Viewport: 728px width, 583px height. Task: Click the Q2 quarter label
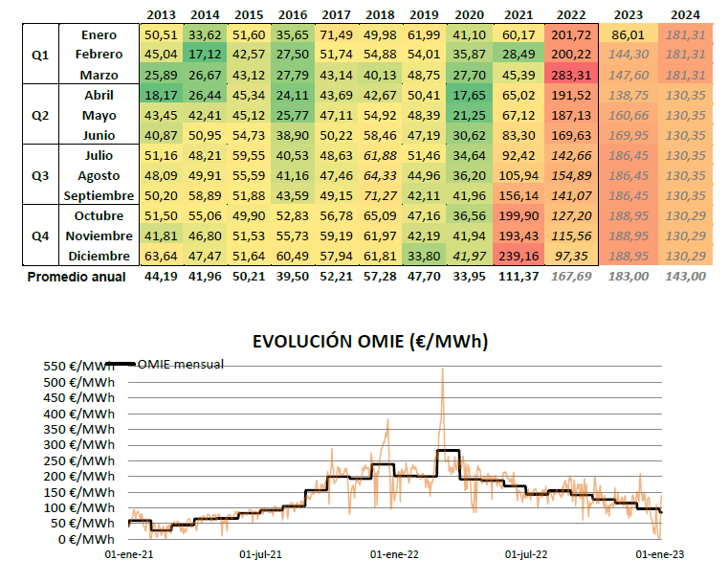coord(40,115)
